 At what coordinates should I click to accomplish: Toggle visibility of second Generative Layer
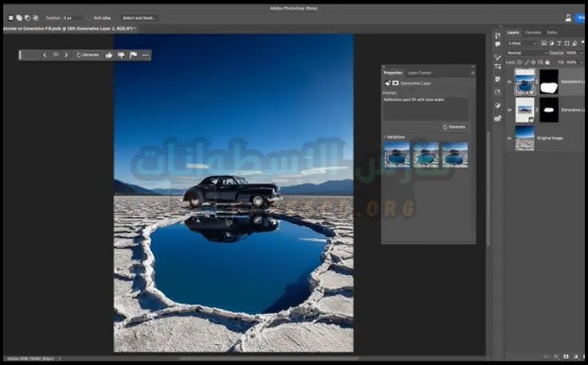pos(509,110)
